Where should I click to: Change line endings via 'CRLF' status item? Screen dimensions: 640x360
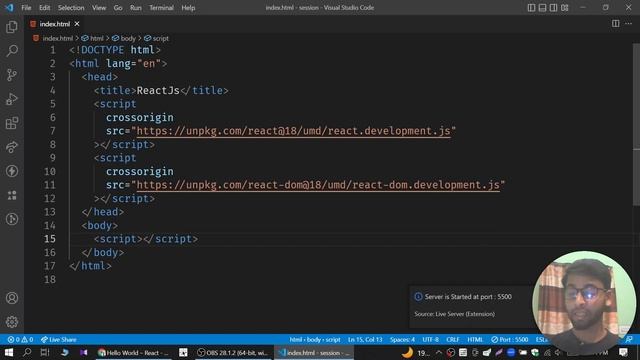pyautogui.click(x=453, y=340)
